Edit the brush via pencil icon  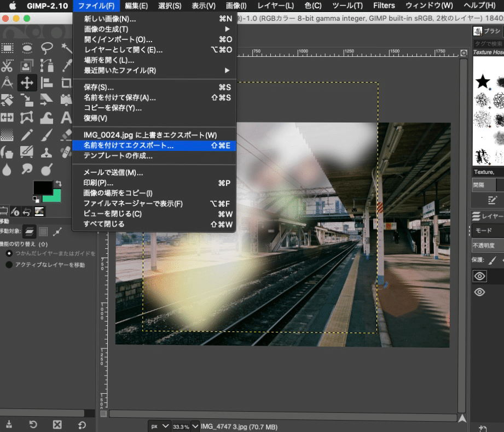[x=492, y=201]
